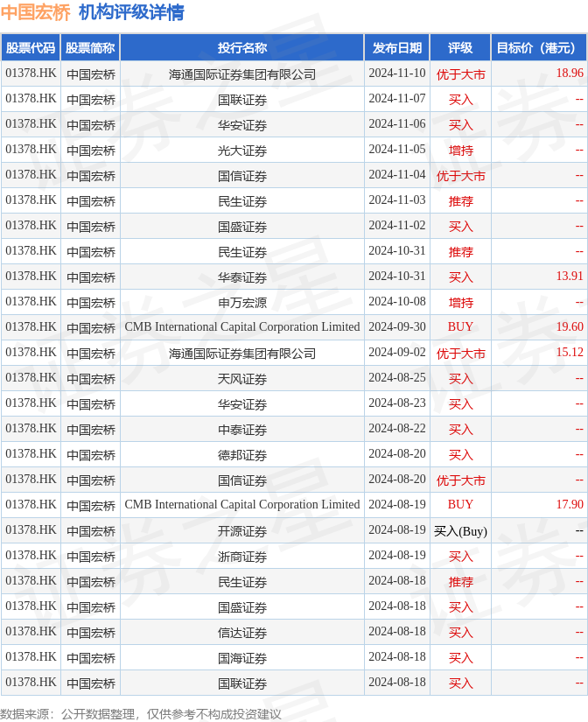Click date 2024-11-02
The image size is (588, 722).
click(397, 226)
